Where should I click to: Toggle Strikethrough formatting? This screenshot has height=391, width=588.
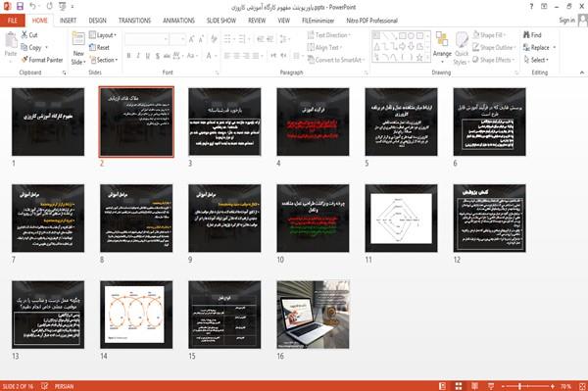tap(167, 56)
